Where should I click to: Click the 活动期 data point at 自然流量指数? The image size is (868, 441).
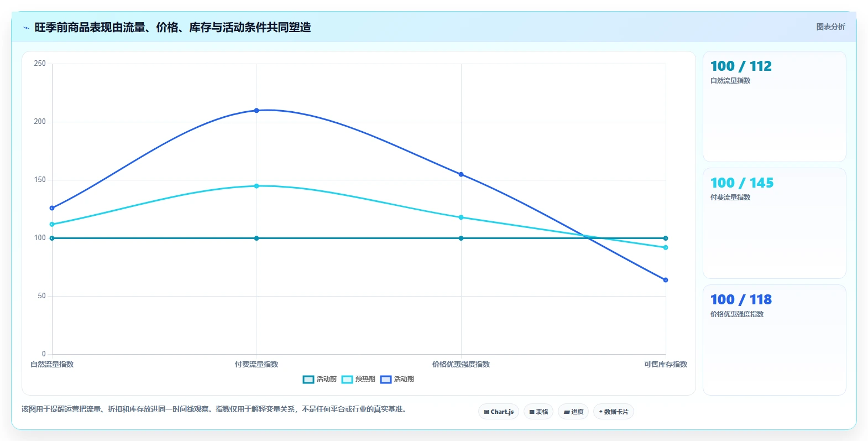click(52, 208)
